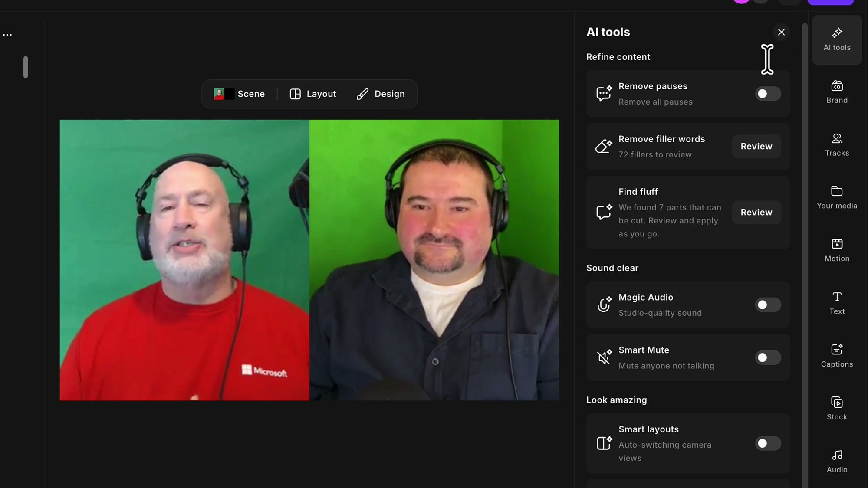Click the 'Look amazing' section heading
This screenshot has width=868, height=488.
coord(616,400)
